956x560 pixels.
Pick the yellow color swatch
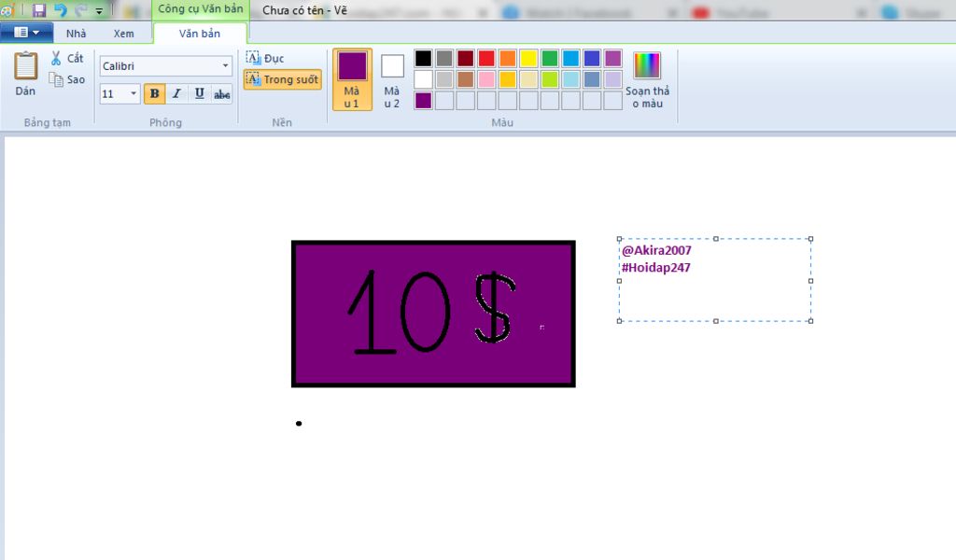coord(528,58)
